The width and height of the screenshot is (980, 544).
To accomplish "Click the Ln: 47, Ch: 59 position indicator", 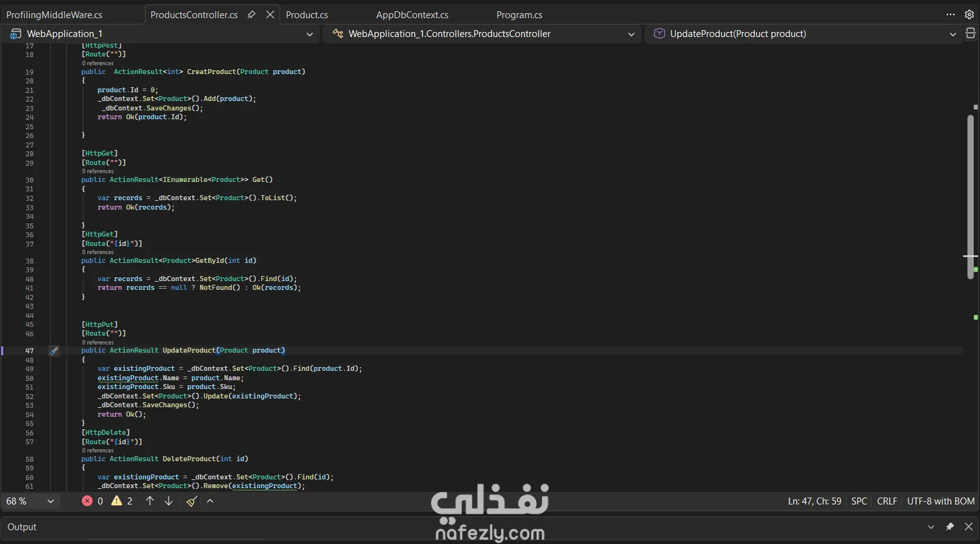I will click(814, 501).
